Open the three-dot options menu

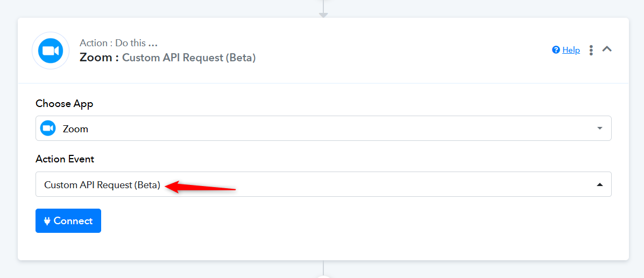[x=591, y=50]
